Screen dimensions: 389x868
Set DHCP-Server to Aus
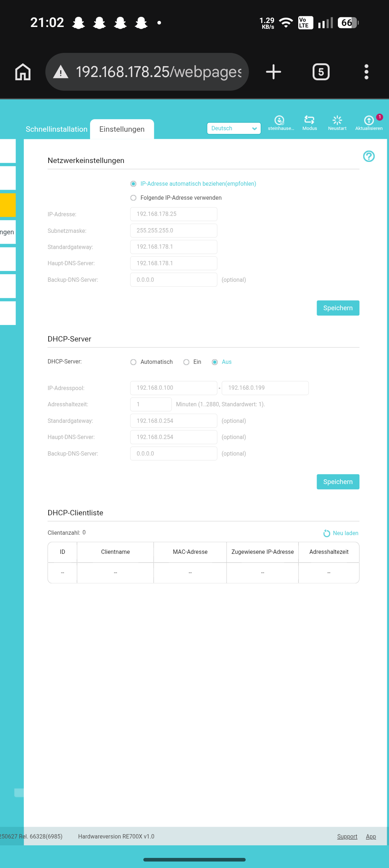215,362
